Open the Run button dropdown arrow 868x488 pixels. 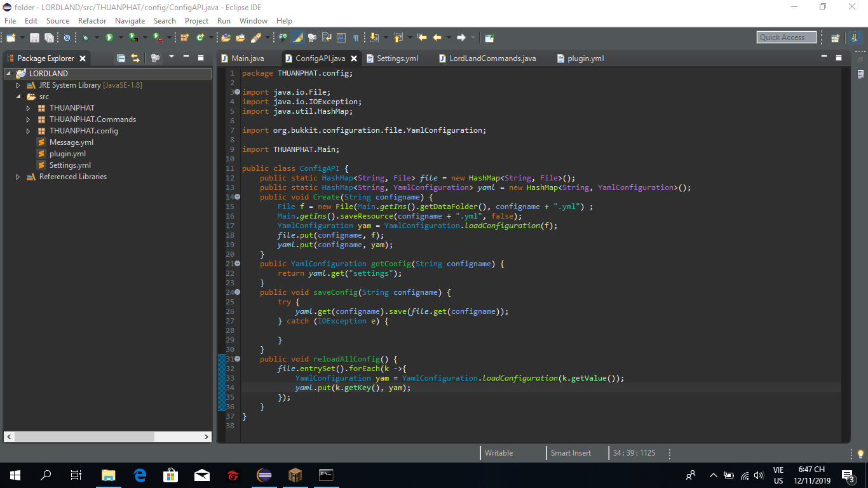pos(120,37)
